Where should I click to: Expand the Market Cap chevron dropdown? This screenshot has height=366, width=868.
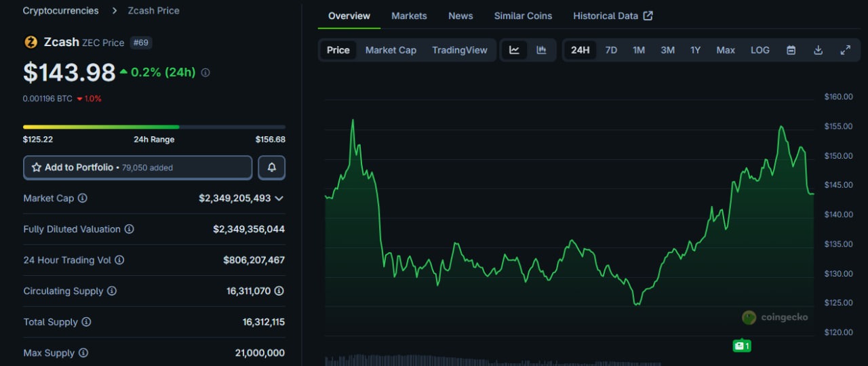pos(279,199)
